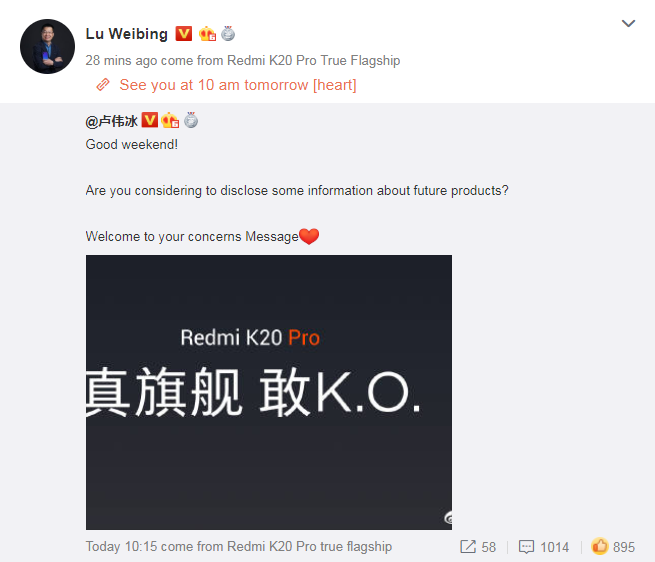Click the V verified badge beside @卢伟冰
The width and height of the screenshot is (655, 562).
(x=150, y=120)
